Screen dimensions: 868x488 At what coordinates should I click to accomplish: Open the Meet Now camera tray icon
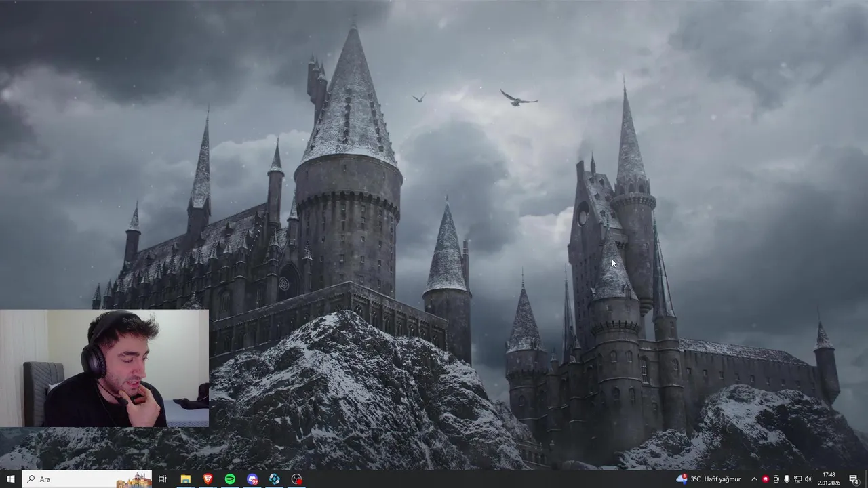pyautogui.click(x=776, y=479)
